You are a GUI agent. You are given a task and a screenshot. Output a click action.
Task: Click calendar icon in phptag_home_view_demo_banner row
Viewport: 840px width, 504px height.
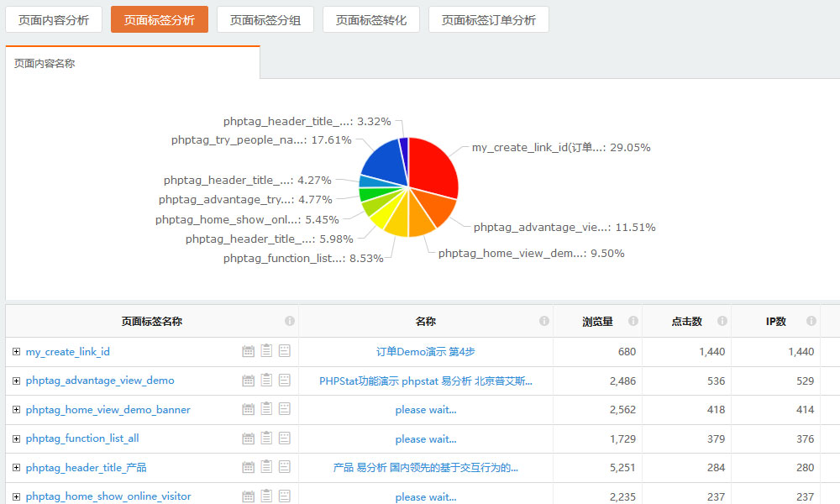248,409
